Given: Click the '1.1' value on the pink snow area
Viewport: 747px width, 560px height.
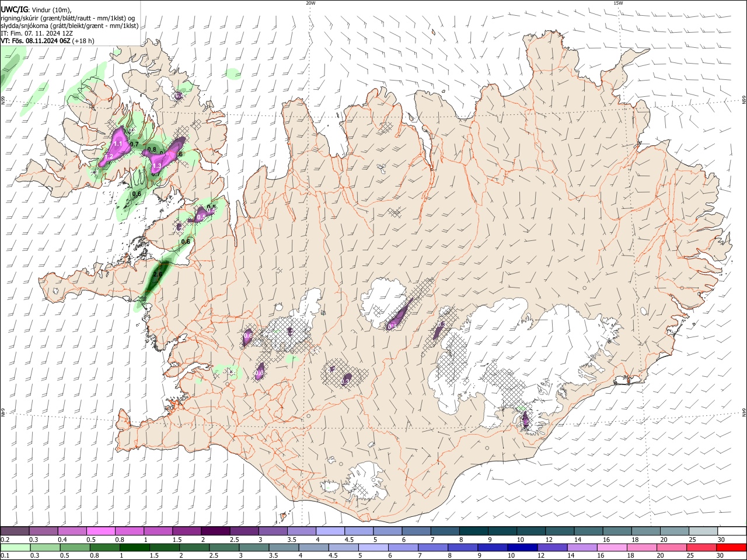Looking at the screenshot, I should coord(118,143).
